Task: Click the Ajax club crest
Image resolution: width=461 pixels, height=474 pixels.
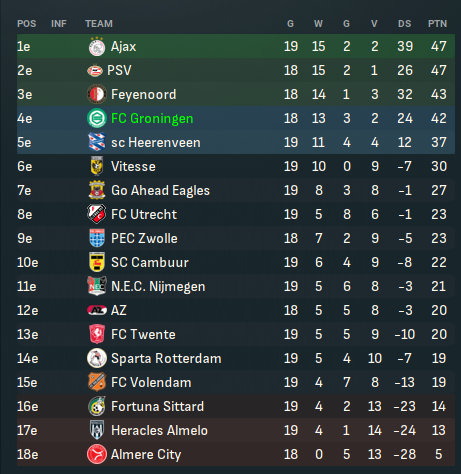Action: click(97, 46)
